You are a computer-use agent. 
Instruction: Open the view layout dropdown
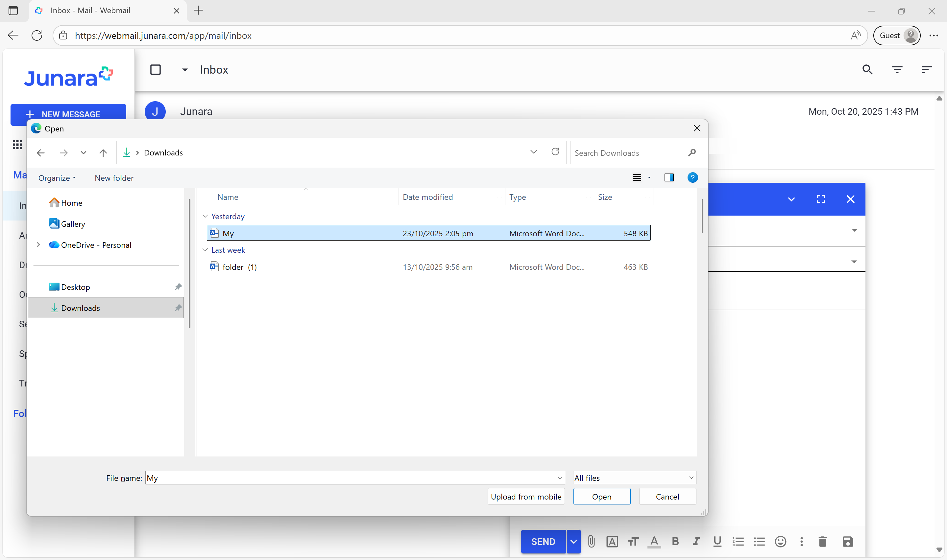(649, 177)
